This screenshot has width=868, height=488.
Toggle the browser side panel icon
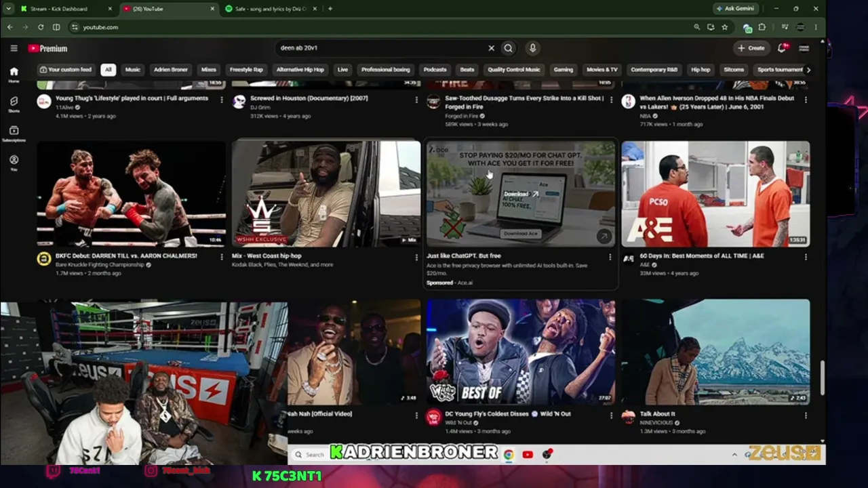coord(56,27)
